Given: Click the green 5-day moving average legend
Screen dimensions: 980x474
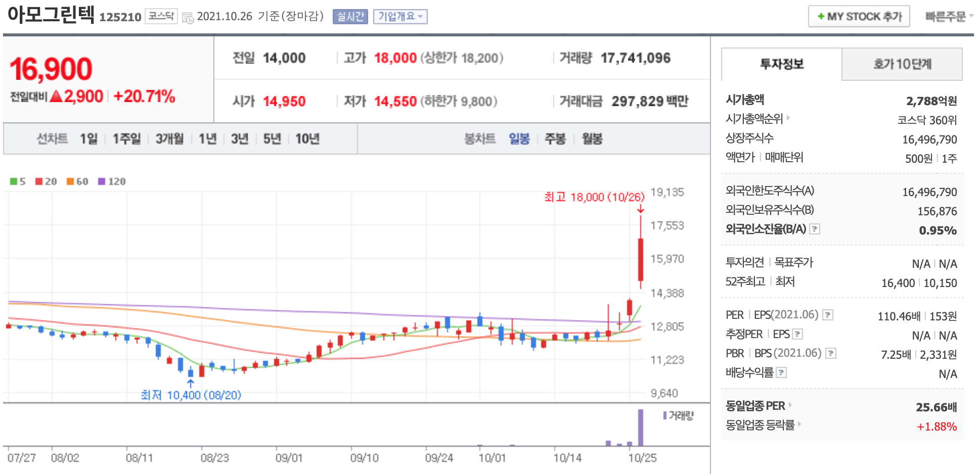Looking at the screenshot, I should pyautogui.click(x=18, y=181).
